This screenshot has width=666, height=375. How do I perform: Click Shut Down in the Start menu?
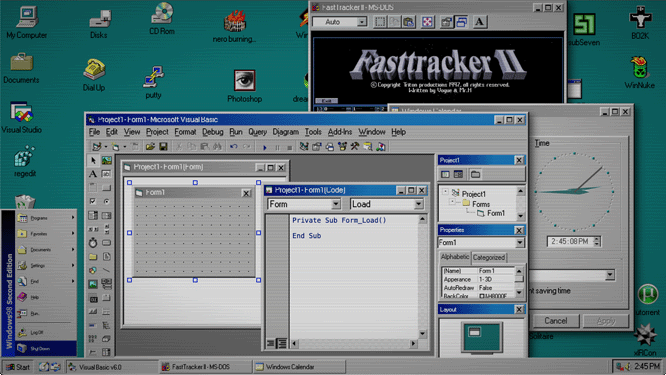46,348
